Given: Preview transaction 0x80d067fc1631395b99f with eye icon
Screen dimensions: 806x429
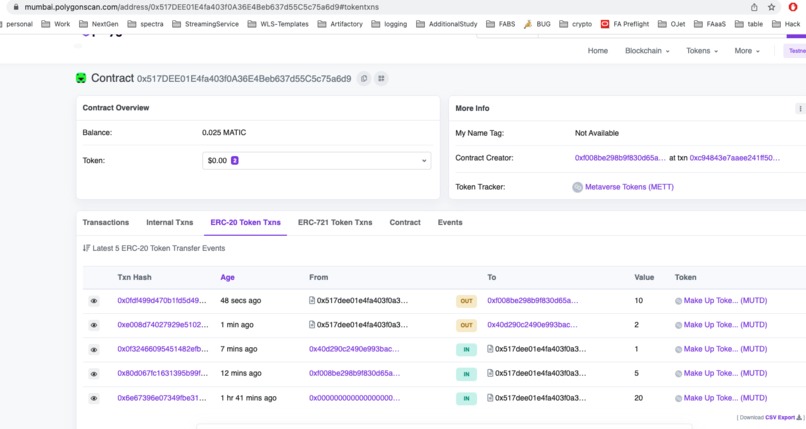Looking at the screenshot, I should click(94, 374).
